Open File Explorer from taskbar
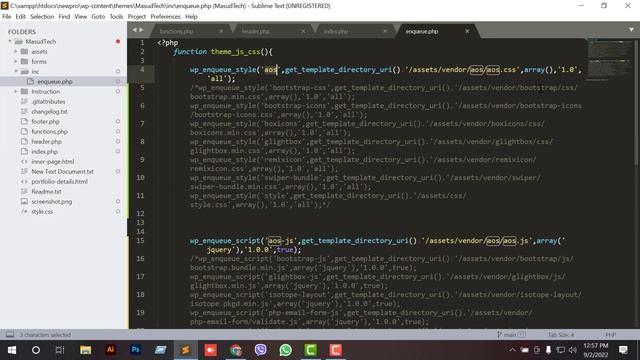This screenshot has height=360, width=640. point(85,350)
